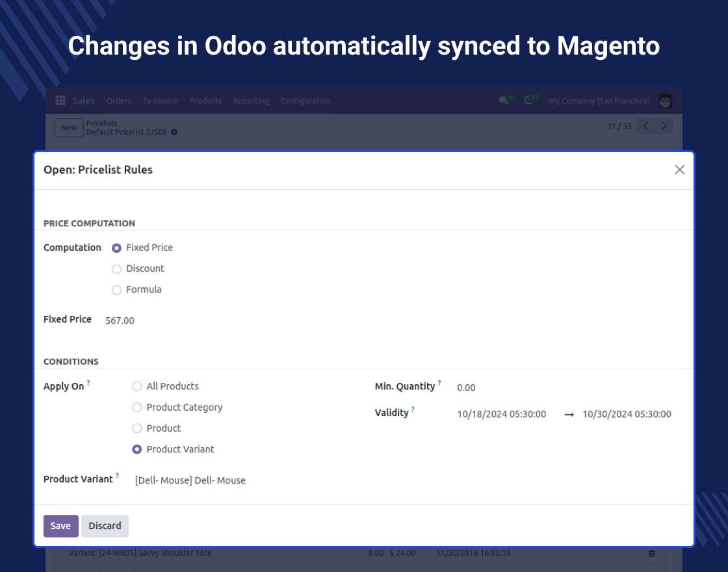Viewport: 728px width, 572px height.
Task: Apply rule on All Products
Action: 137,386
